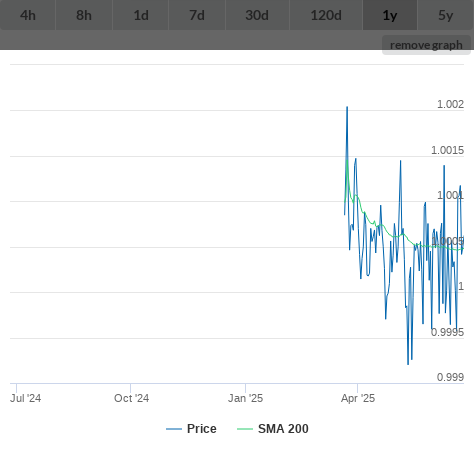Switch chart to 5y range
Viewport: 474px width, 455px height.
pos(446,15)
